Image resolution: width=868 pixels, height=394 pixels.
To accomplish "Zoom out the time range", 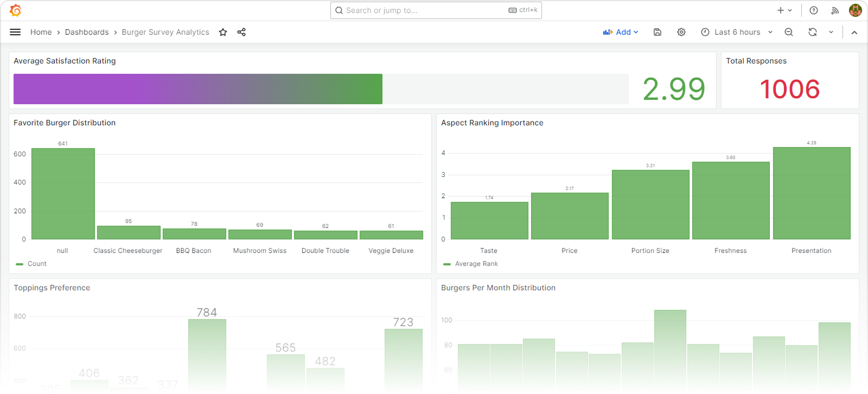I will (x=789, y=32).
